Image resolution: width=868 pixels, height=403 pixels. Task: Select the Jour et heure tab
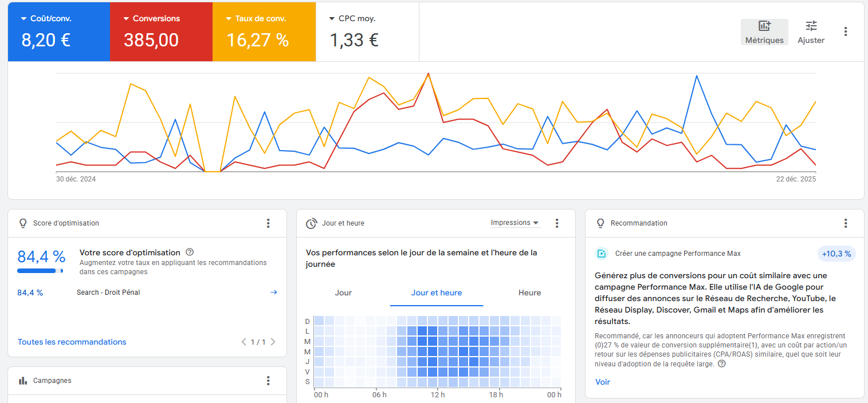point(437,293)
